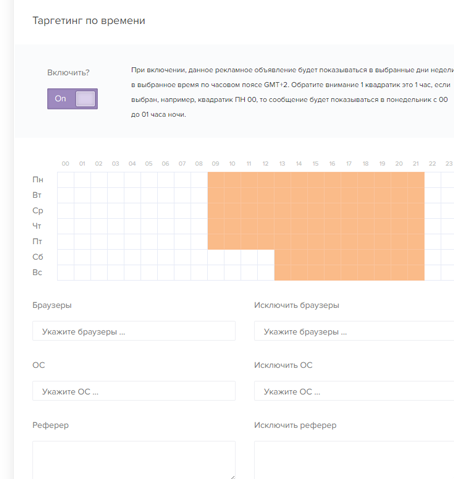Disable Wednesday 15 hour cell

tap(316, 211)
